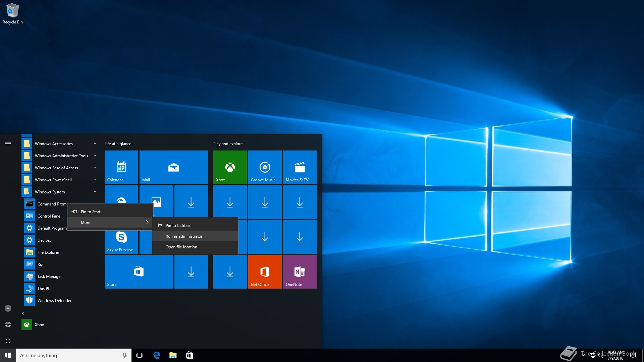
Task: Expand the Windows Accessories folder
Action: pos(60,144)
